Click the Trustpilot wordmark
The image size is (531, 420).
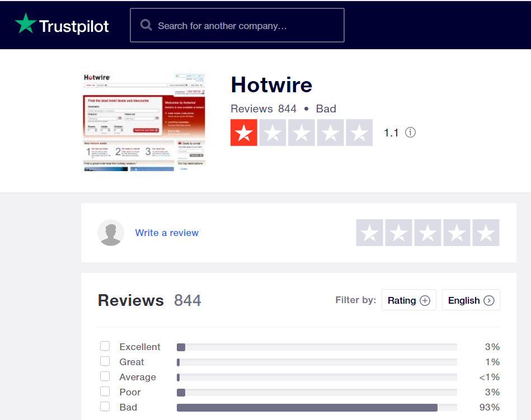(x=74, y=26)
